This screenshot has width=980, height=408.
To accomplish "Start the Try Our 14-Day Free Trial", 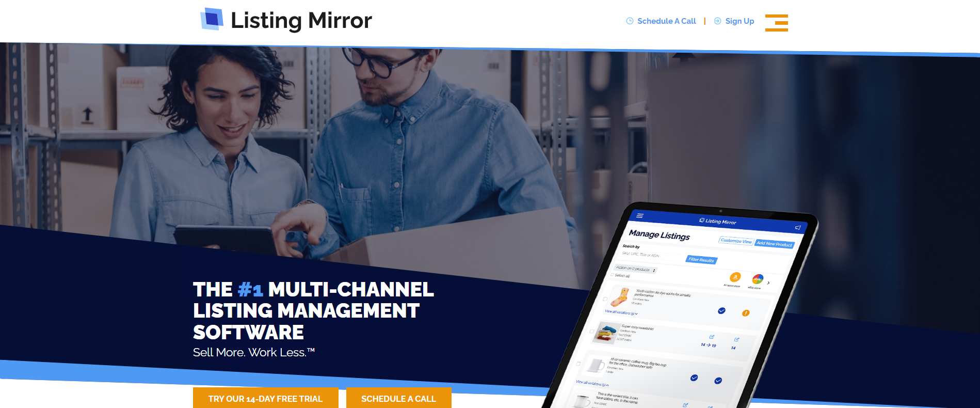I will (x=266, y=398).
